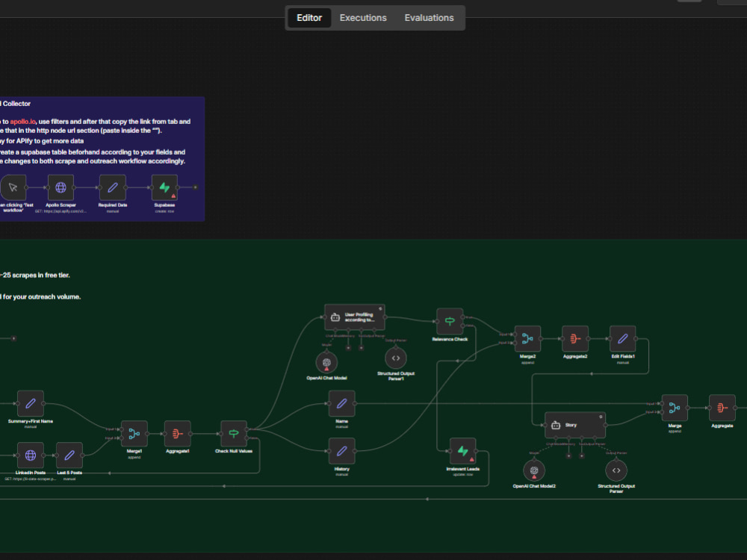
Task: Select the User Profiling agent node
Action: pyautogui.click(x=354, y=317)
